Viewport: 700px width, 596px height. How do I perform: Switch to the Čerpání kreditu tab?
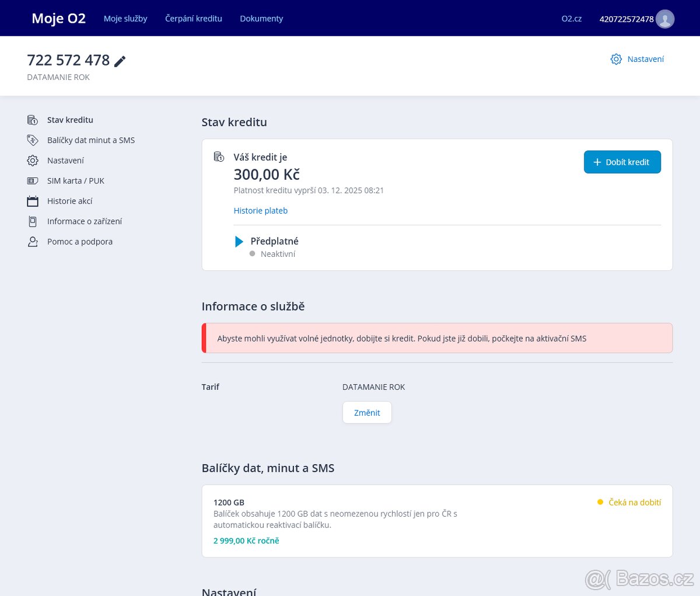pyautogui.click(x=193, y=18)
